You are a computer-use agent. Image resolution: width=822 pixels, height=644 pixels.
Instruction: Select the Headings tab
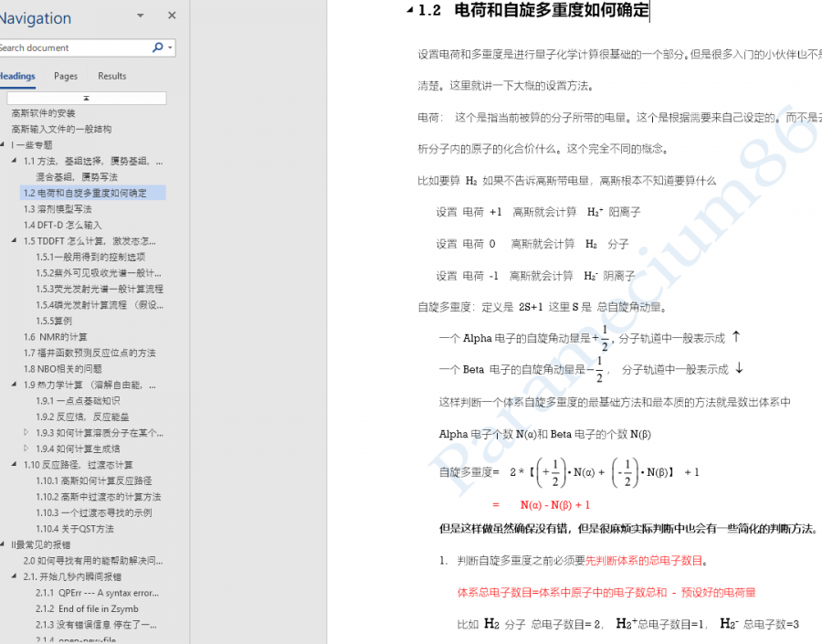(x=17, y=76)
